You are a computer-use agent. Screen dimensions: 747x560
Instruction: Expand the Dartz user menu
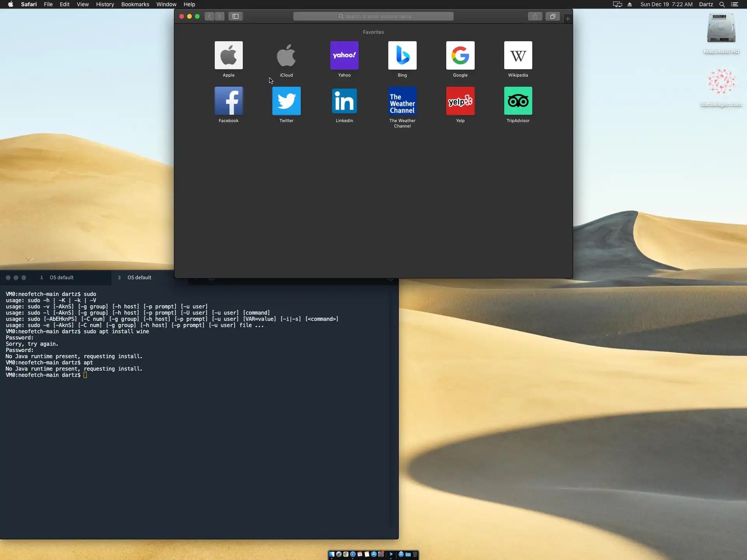[x=705, y=4]
